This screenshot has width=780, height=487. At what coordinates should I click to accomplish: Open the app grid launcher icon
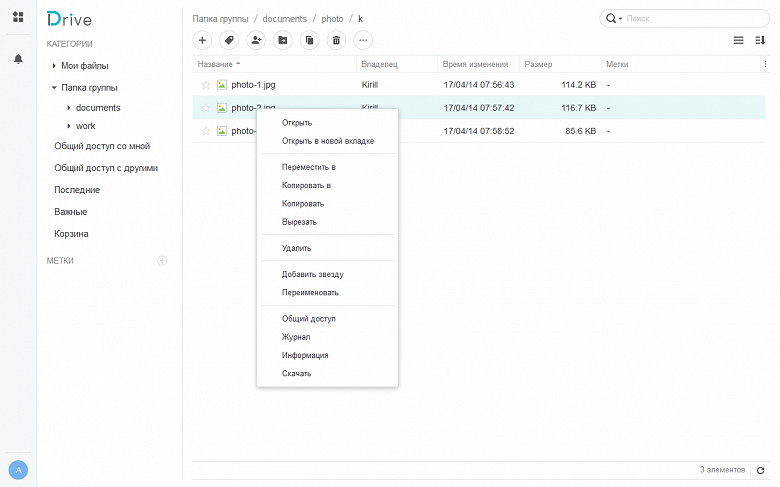pos(18,17)
